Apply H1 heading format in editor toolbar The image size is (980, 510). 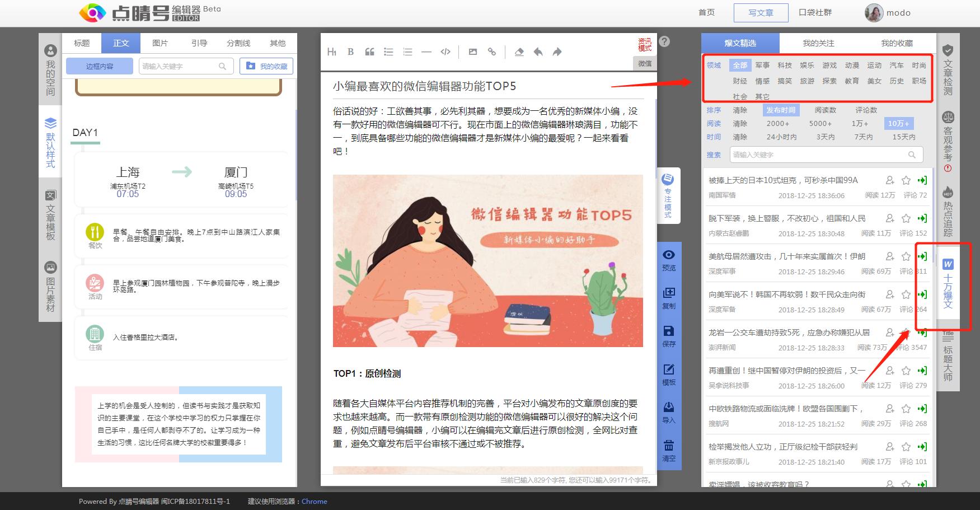[332, 52]
